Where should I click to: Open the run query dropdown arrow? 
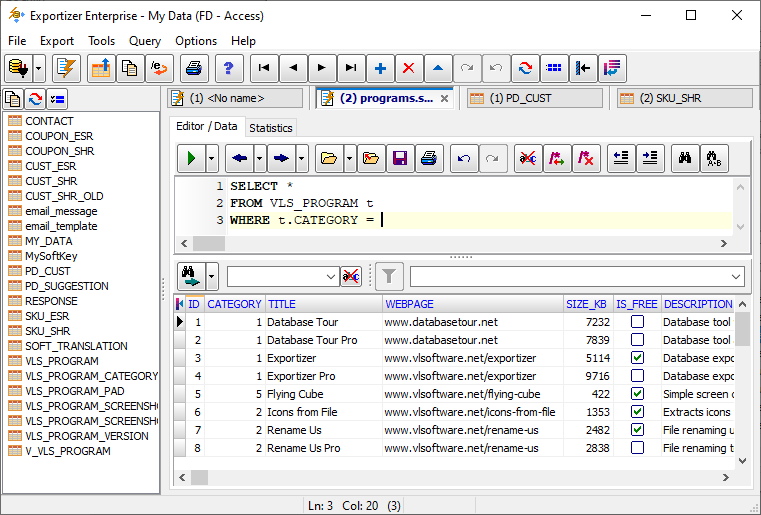pos(212,158)
